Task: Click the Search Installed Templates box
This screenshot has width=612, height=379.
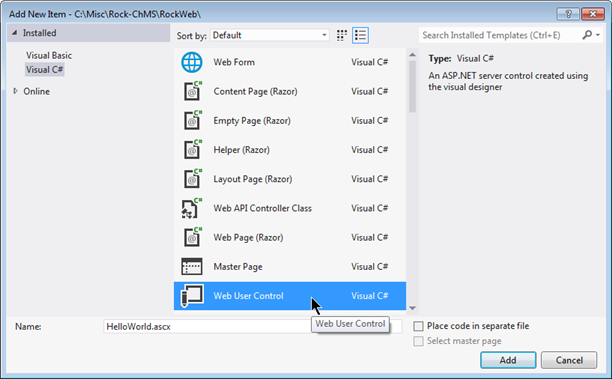Action: pos(500,35)
